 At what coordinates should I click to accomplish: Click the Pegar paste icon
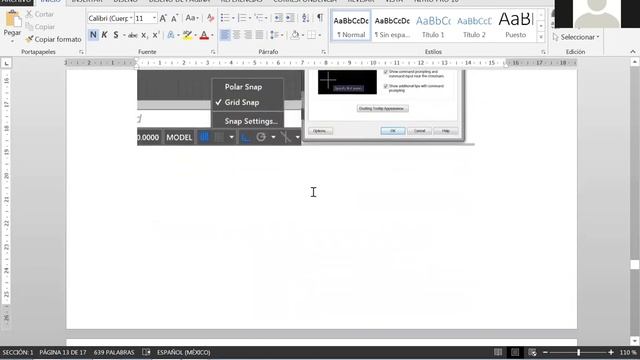[12, 18]
